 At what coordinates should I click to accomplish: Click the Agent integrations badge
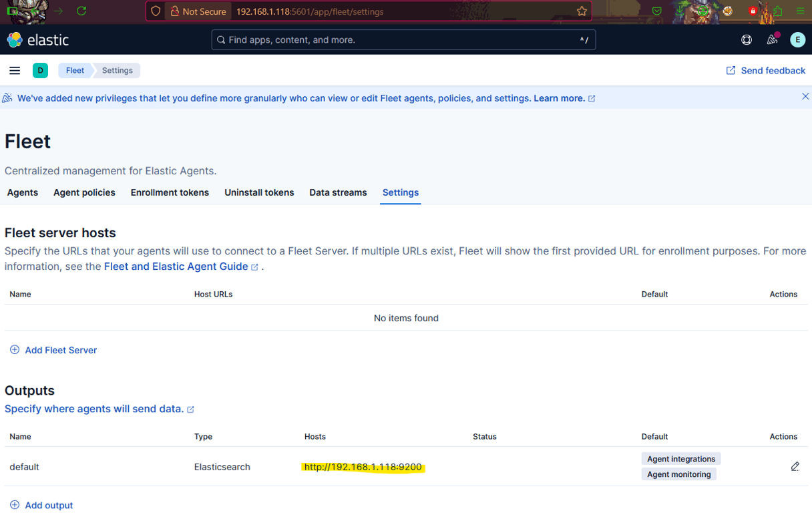[x=681, y=458]
